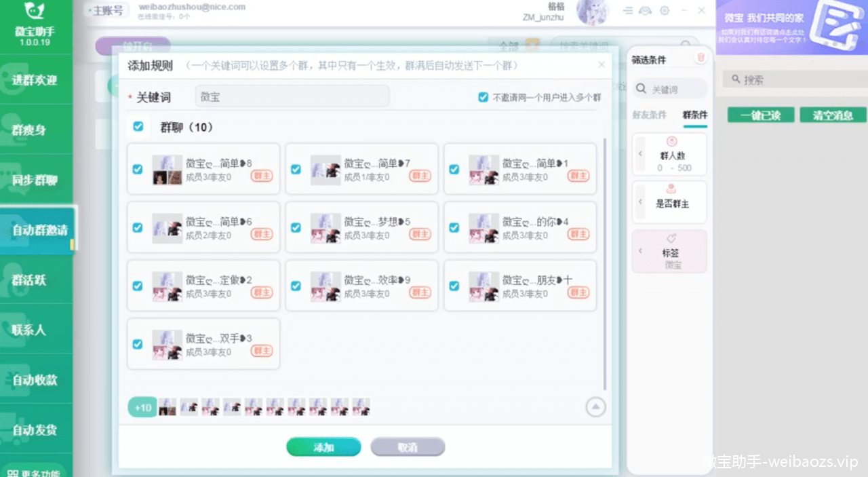Click the 一键已读 button

pyautogui.click(x=759, y=115)
